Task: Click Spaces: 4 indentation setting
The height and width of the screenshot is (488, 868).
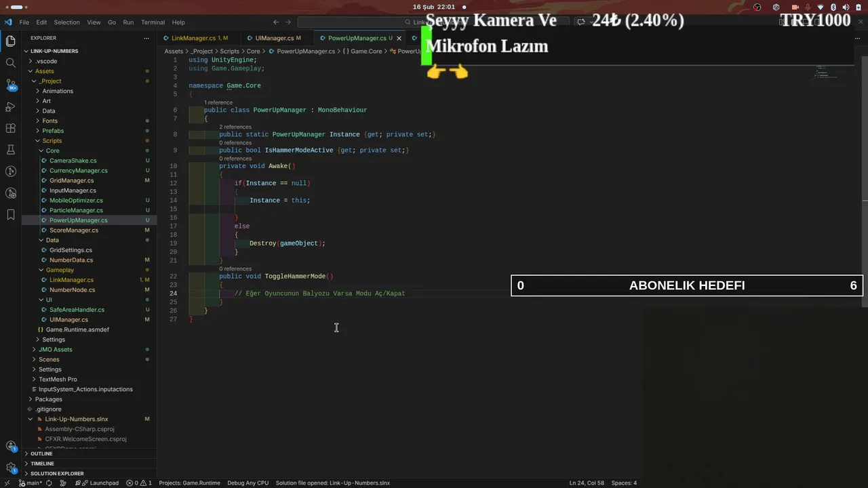Action: click(624, 483)
